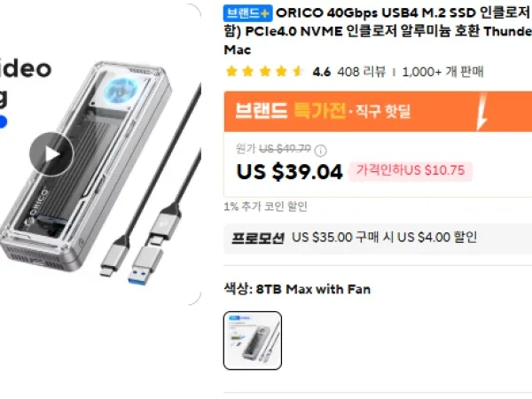The image size is (532, 399).
Task: Play the ORICO product video
Action: click(x=51, y=154)
